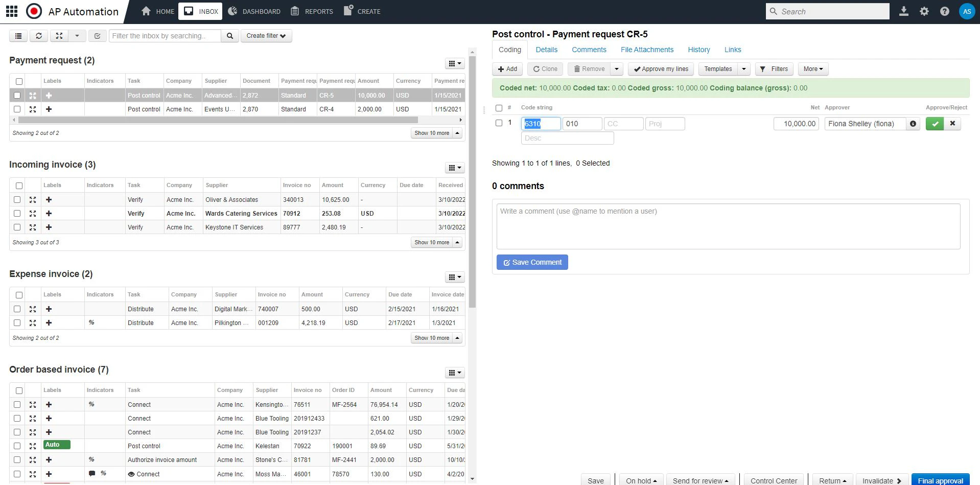980x485 pixels.
Task: Select the checkbox for payment request CR-4
Action: tap(17, 109)
